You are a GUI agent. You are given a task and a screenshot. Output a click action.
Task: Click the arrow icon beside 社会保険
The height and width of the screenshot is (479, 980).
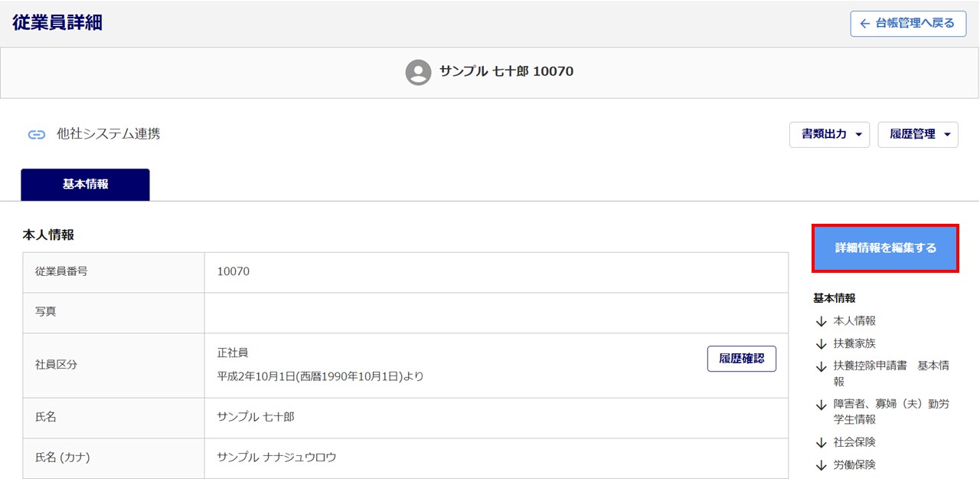click(822, 443)
